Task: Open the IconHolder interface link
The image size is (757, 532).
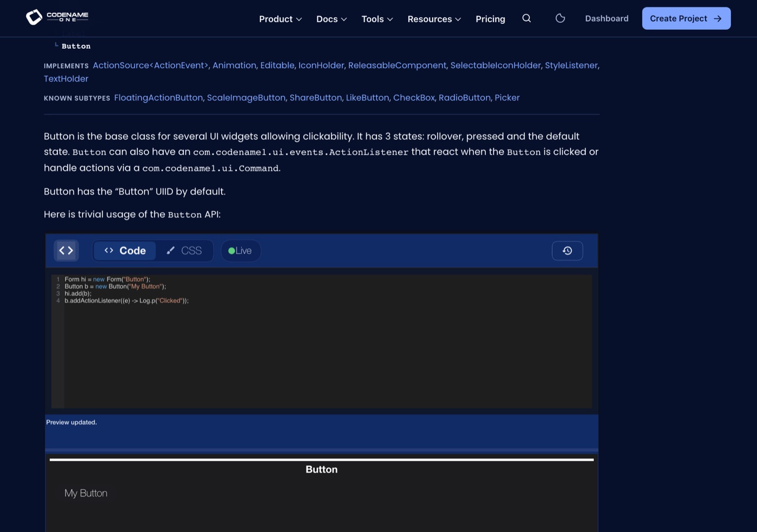Action: point(321,65)
